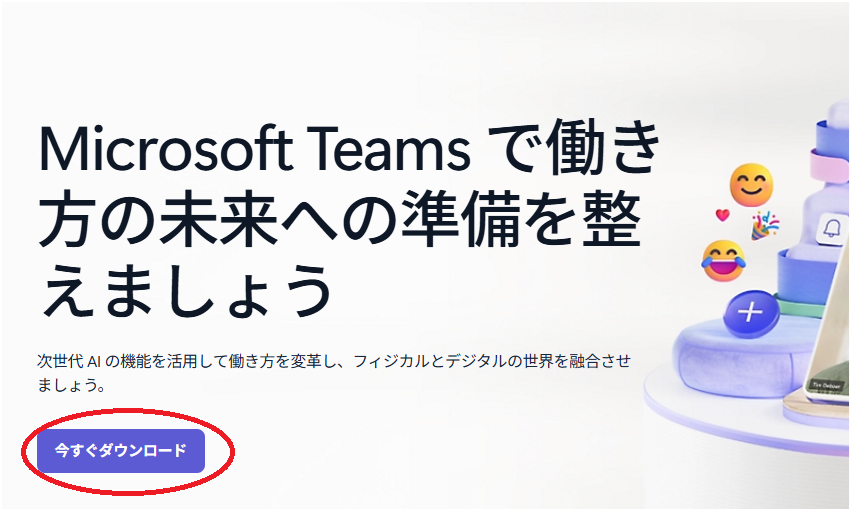Click the subtitle's second line ましょう。
Screen dimensions: 851x511
71,386
